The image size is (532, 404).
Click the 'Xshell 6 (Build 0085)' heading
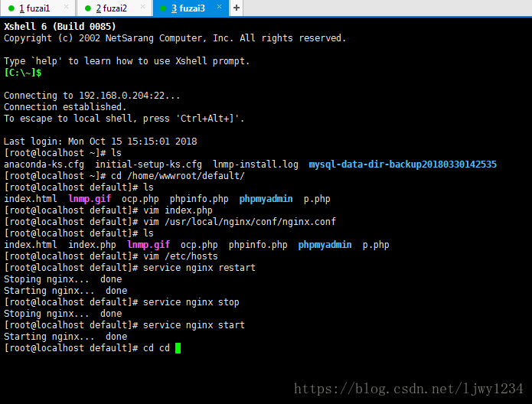coord(60,27)
